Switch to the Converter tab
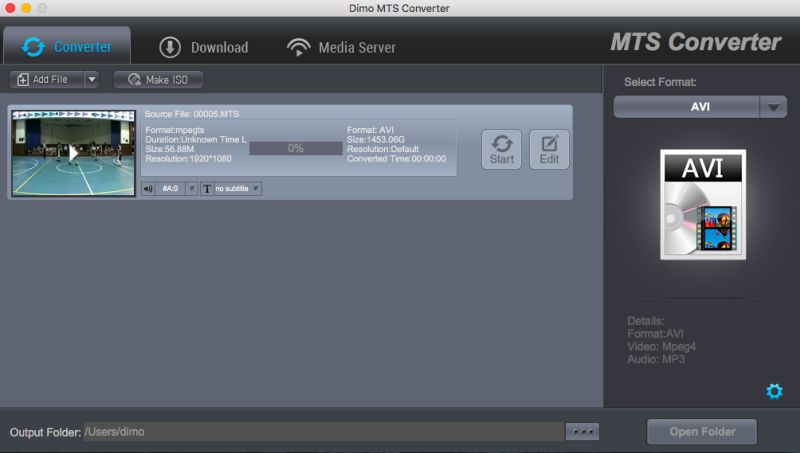 pos(67,46)
